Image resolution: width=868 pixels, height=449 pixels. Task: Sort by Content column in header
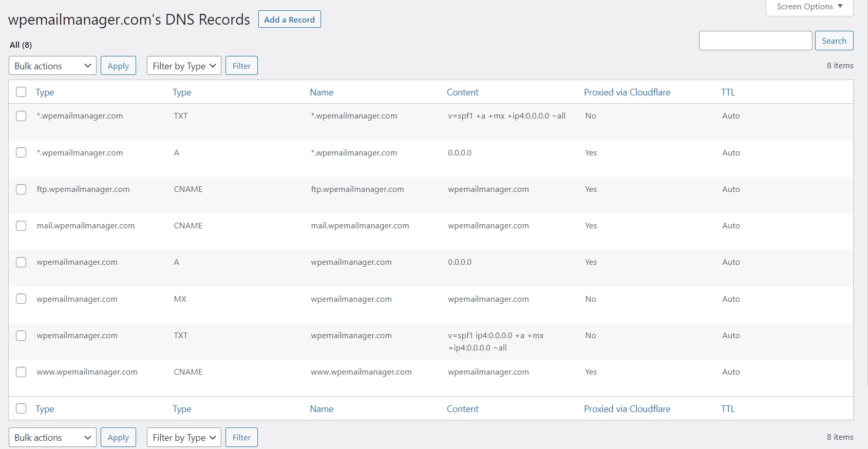tap(462, 92)
